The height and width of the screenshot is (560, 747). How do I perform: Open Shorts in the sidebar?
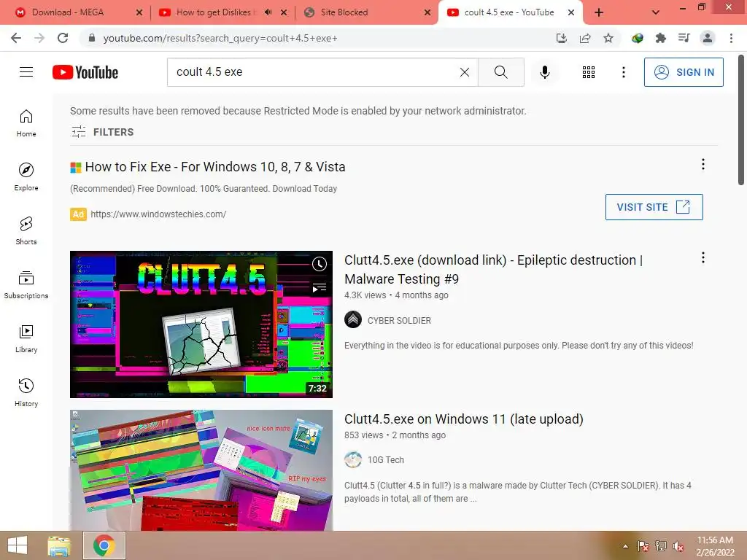pyautogui.click(x=26, y=230)
